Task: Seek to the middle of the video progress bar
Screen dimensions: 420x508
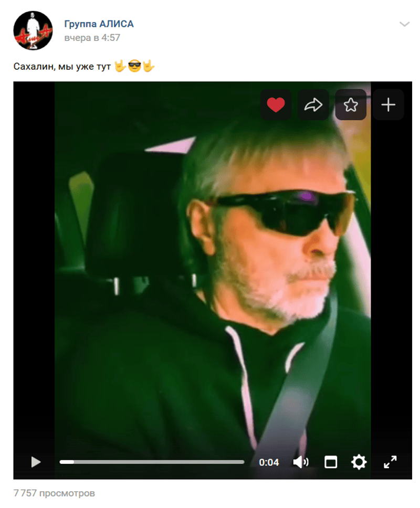Action: coord(152,462)
